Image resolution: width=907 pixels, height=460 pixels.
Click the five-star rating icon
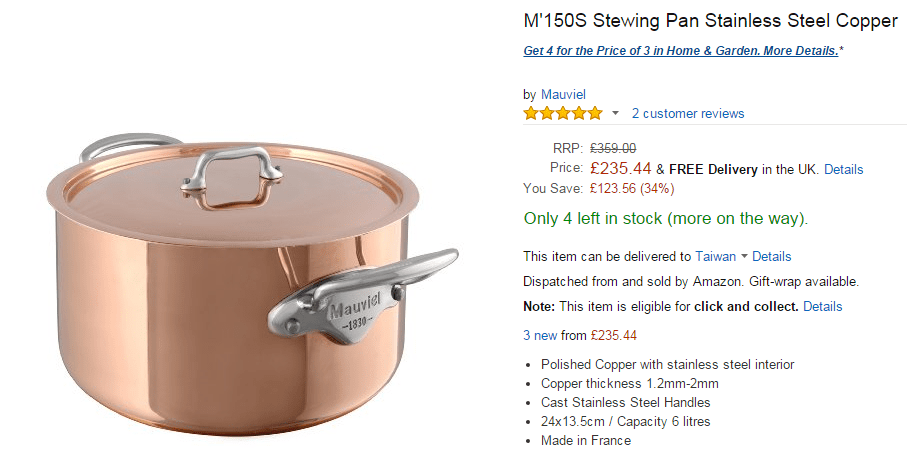coord(563,113)
